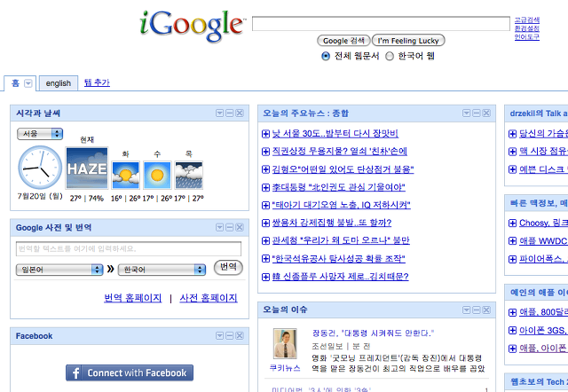Expand plus icon beside 관세청 headline
568x392 pixels.
click(x=265, y=240)
